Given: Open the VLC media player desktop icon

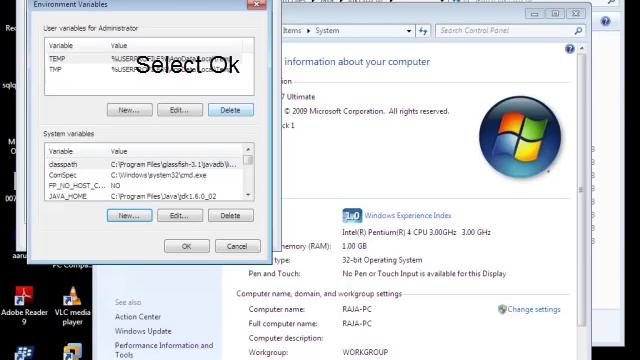Looking at the screenshot, I should click(72, 305).
